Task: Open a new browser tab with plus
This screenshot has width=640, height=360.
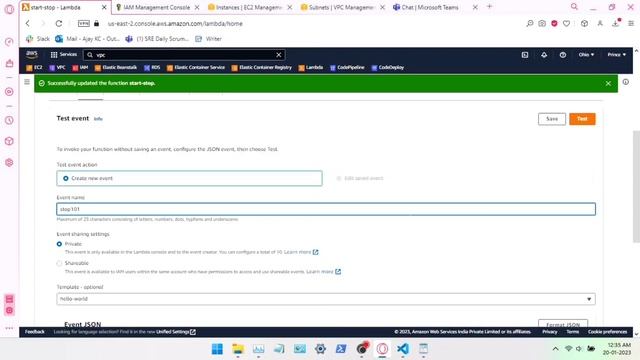Action: click(x=489, y=7)
